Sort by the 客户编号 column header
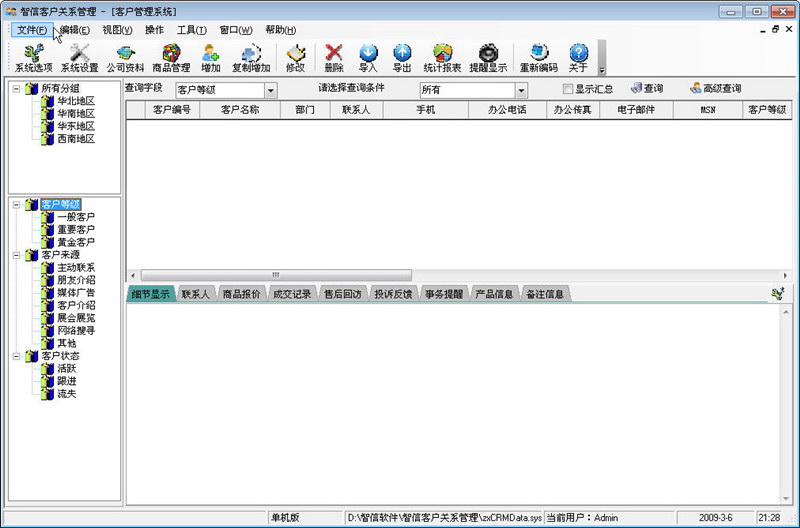The width and height of the screenshot is (800, 528). (x=172, y=110)
